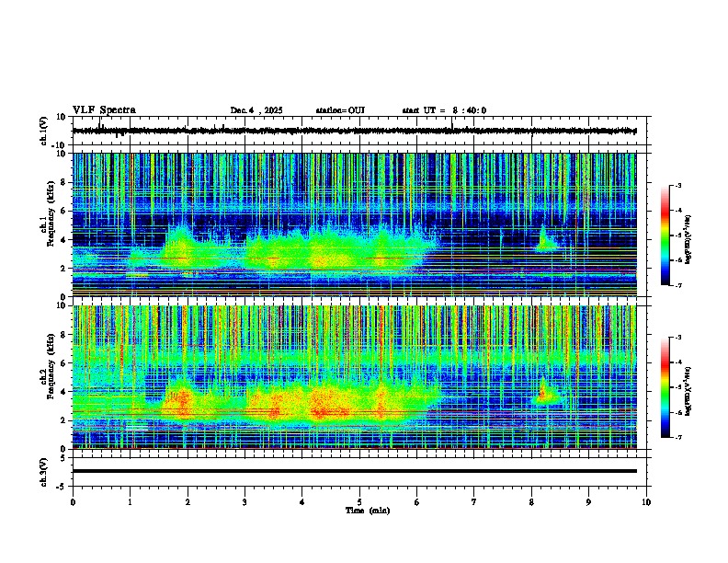Click time axis tick label "8"

tap(531, 502)
